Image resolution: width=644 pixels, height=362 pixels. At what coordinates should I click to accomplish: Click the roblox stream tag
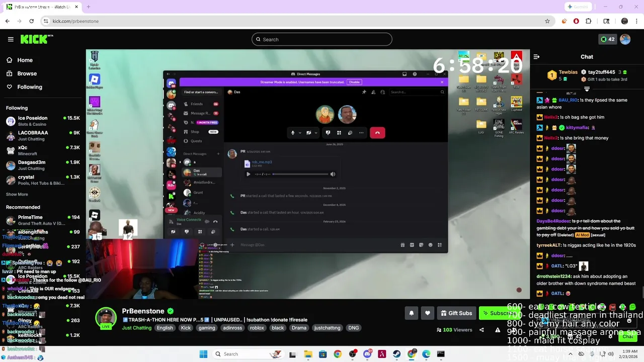(257, 328)
